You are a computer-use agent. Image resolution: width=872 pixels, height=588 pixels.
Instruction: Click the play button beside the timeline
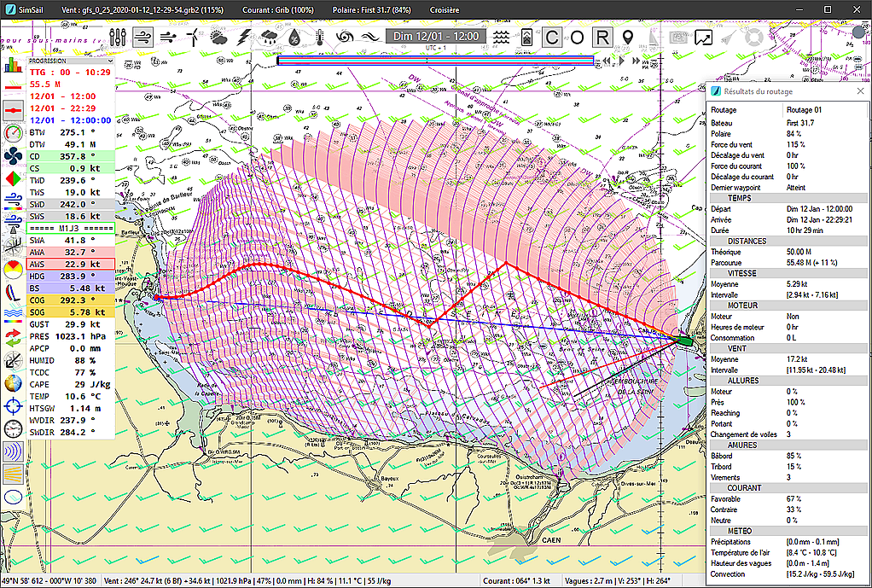[x=622, y=61]
